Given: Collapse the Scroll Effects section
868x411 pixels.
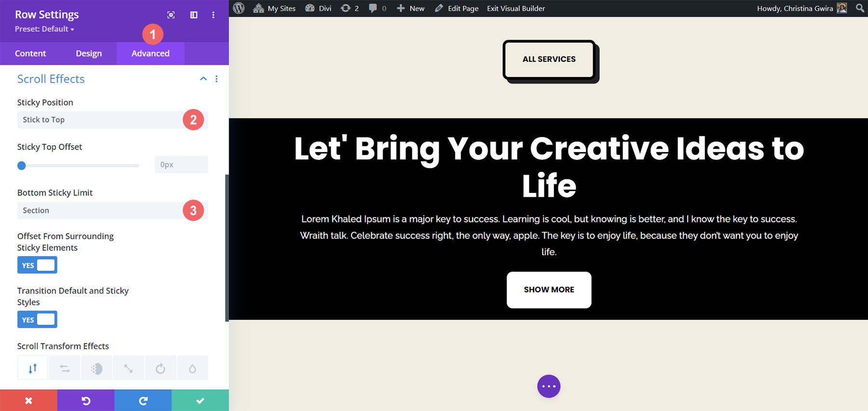Looking at the screenshot, I should click(203, 79).
